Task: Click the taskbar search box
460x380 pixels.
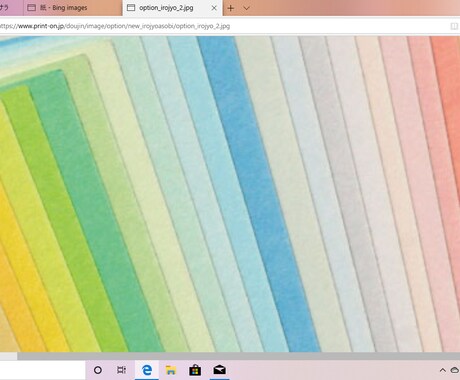Action: [42, 370]
